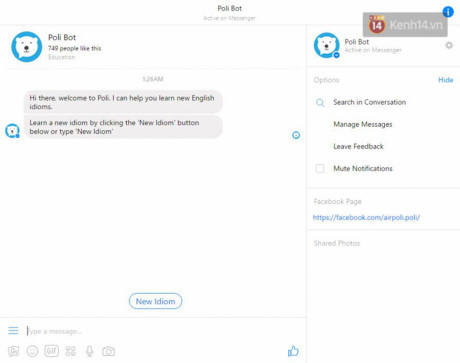Image resolution: width=460 pixels, height=363 pixels.
Task: Select Manage Messages option
Action: (x=363, y=124)
